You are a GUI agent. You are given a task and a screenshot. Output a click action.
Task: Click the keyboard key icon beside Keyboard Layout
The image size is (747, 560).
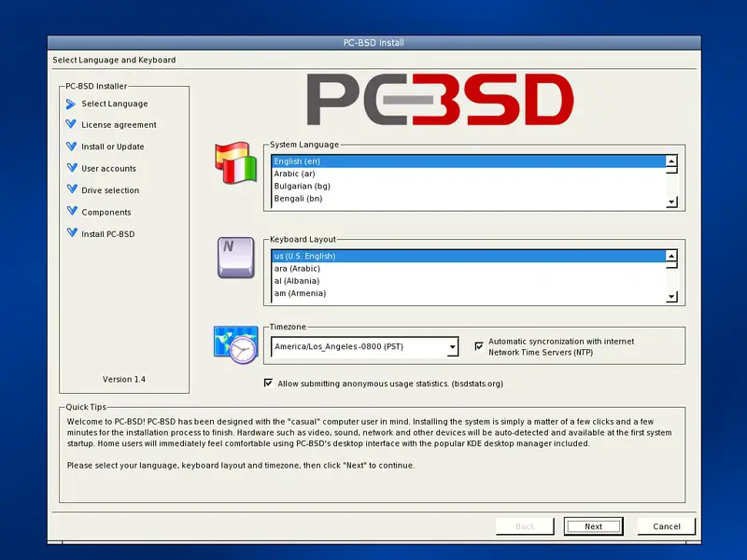pos(236,258)
